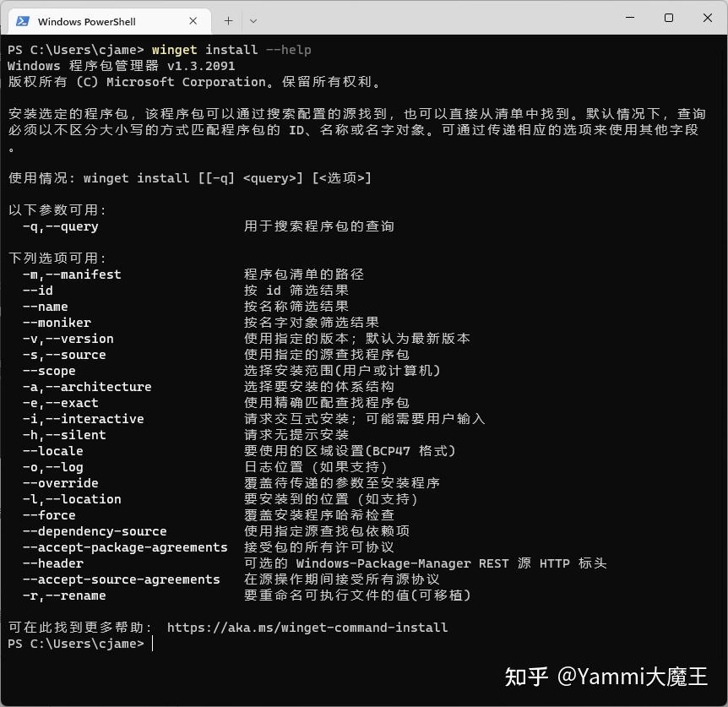The image size is (728, 707).
Task: Click the '-o,--log' option text
Action: (x=53, y=467)
